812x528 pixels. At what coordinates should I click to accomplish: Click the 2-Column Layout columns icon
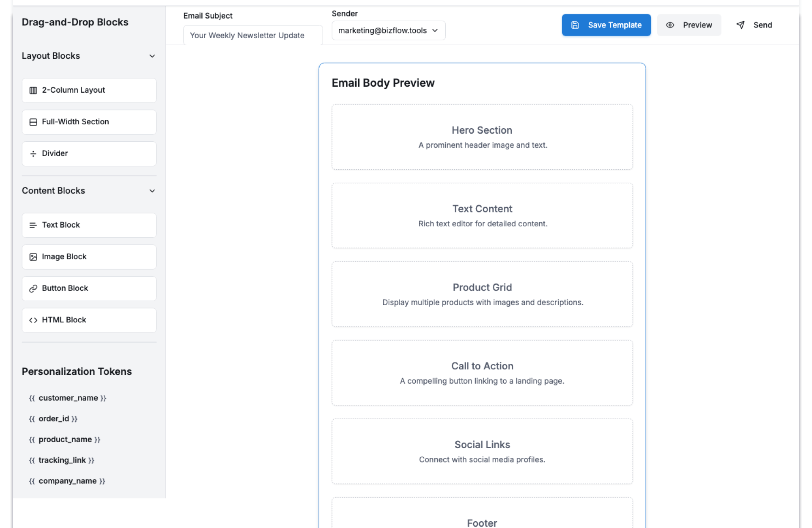(x=33, y=91)
